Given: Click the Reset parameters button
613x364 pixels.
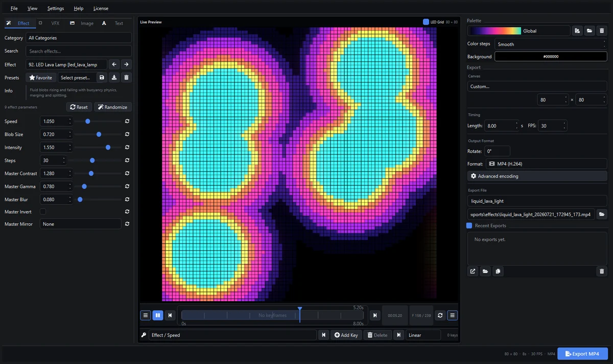Looking at the screenshot, I should tap(79, 107).
